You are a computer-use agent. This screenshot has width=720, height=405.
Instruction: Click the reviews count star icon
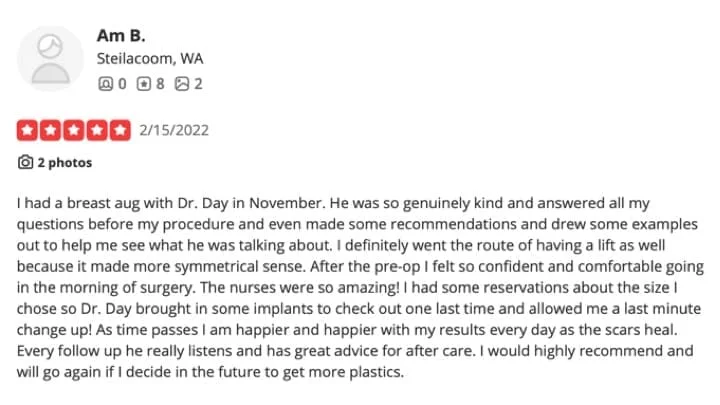143,84
